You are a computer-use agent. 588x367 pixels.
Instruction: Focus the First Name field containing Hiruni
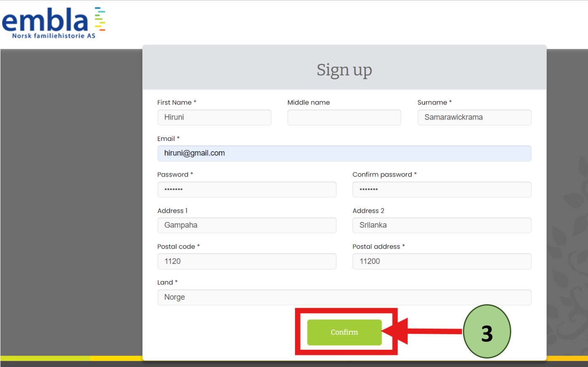point(214,118)
